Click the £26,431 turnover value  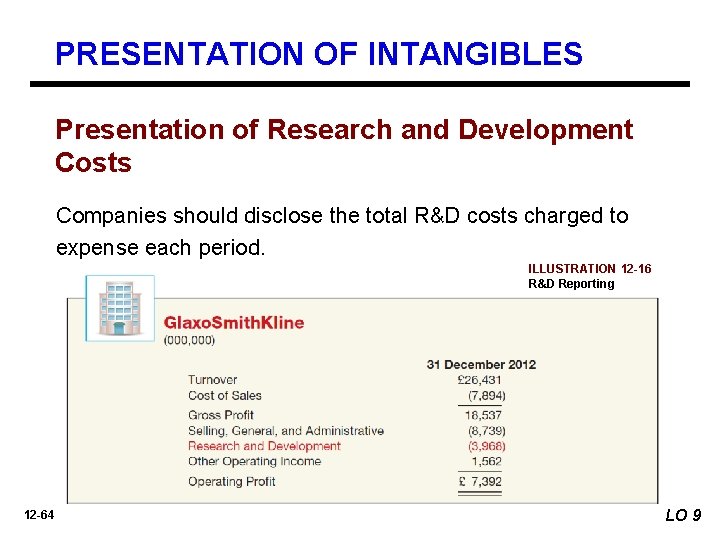click(479, 380)
